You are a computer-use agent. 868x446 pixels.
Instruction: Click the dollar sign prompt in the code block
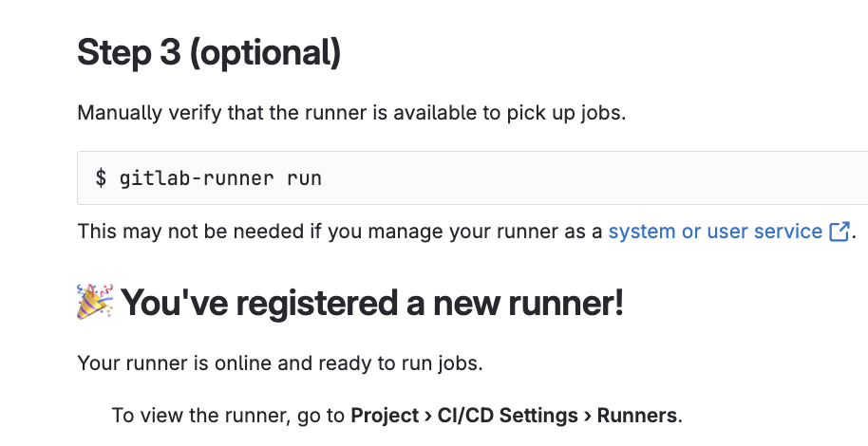[101, 177]
